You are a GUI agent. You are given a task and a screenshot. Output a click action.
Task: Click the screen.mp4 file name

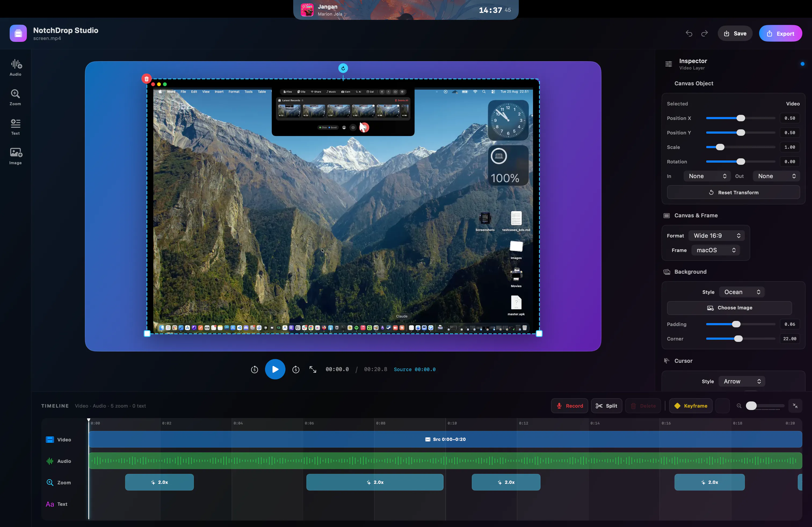[47, 38]
